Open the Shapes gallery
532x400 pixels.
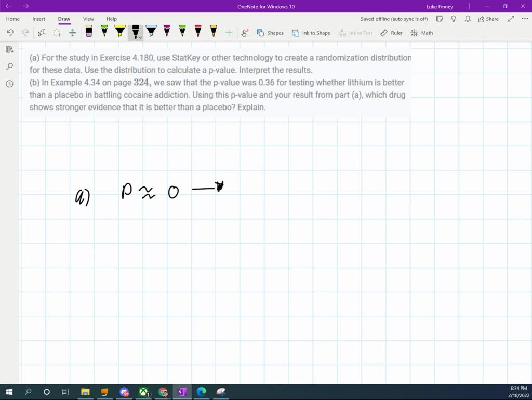click(x=270, y=33)
